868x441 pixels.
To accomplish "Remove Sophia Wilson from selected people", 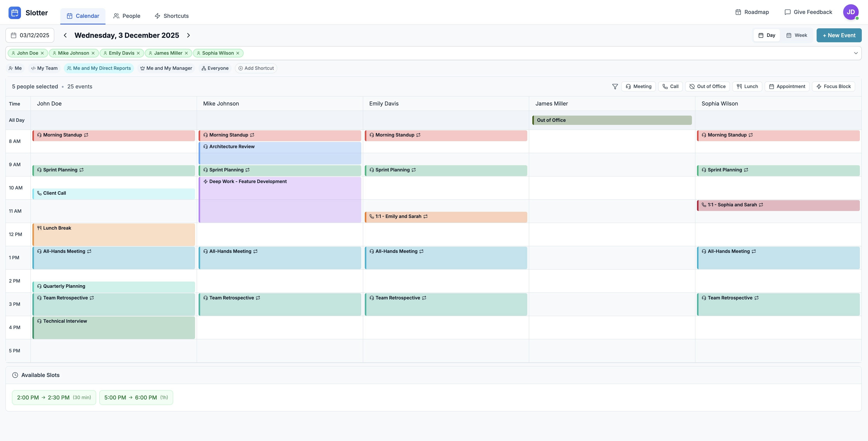I will pos(238,53).
